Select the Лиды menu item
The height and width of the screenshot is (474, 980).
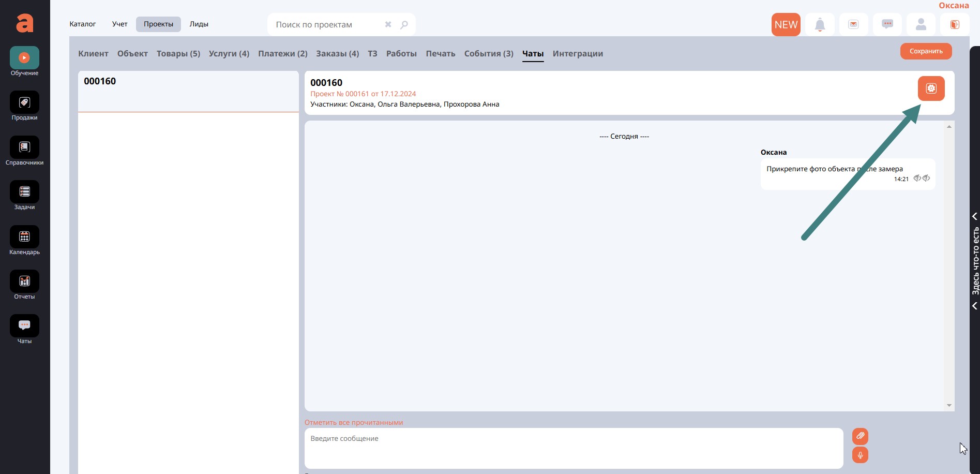pos(199,24)
